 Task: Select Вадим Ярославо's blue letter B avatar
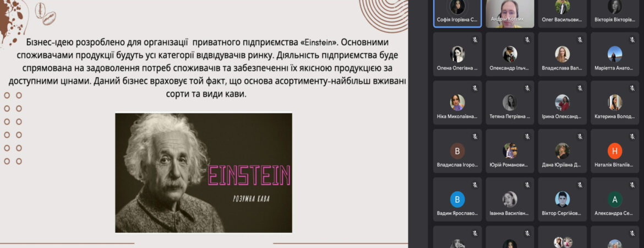point(457,200)
